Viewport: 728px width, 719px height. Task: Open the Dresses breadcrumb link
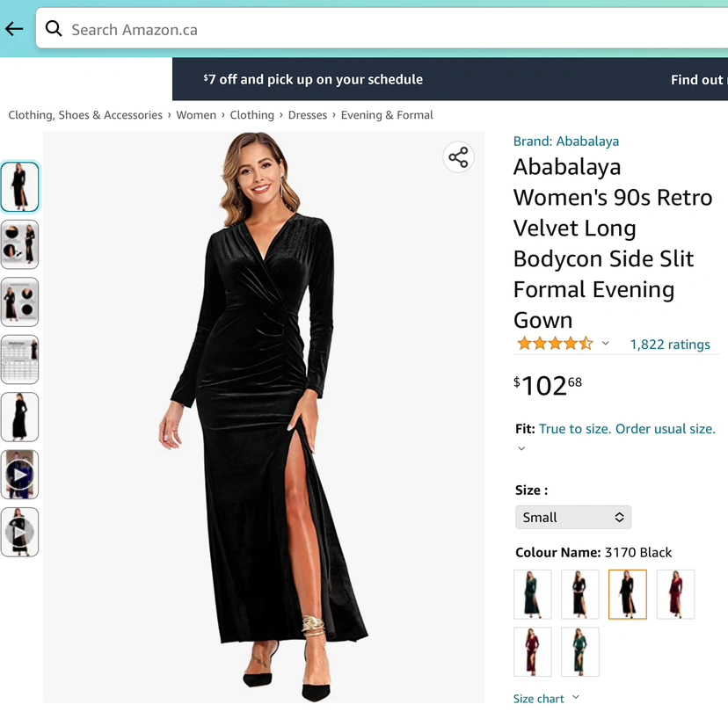308,115
